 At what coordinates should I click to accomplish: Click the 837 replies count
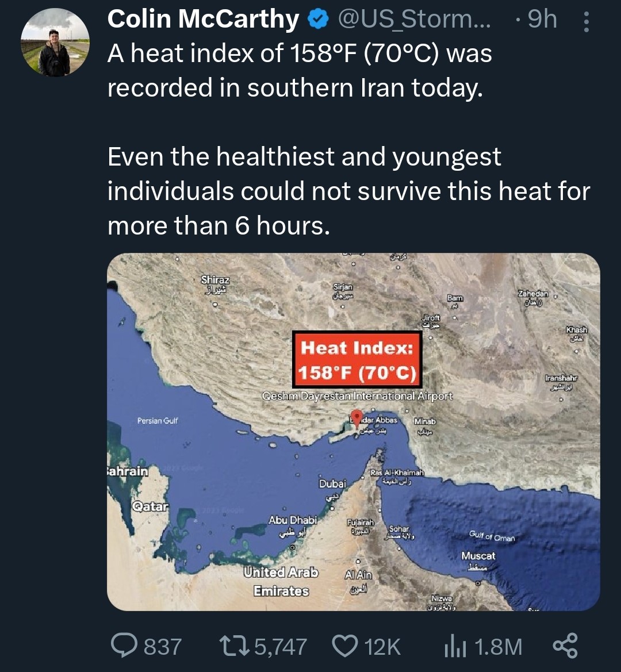[163, 647]
